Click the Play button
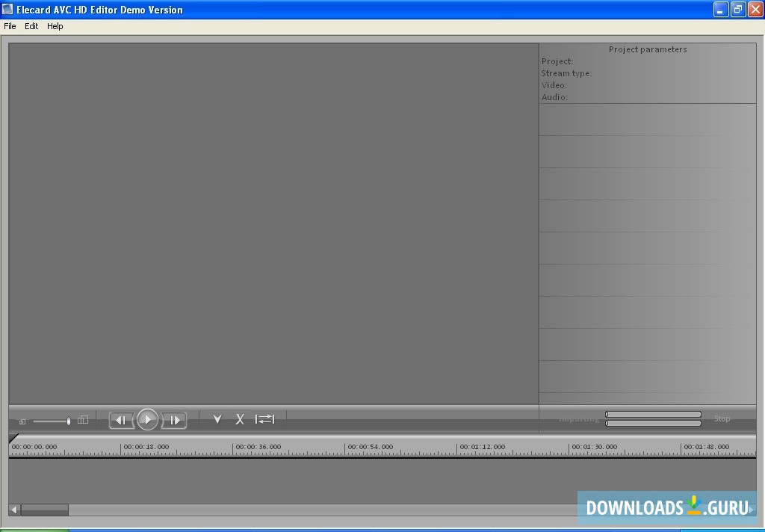The image size is (765, 532). pos(147,419)
